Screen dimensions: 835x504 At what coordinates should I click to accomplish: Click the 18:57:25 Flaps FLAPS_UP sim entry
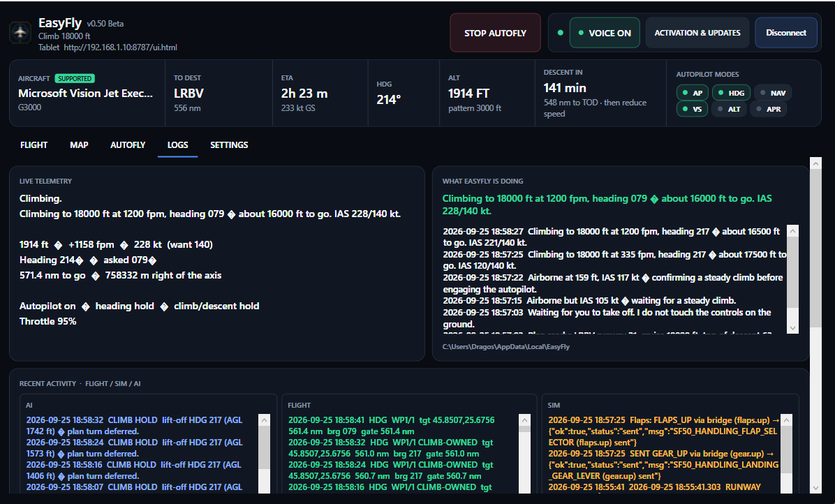(663, 431)
